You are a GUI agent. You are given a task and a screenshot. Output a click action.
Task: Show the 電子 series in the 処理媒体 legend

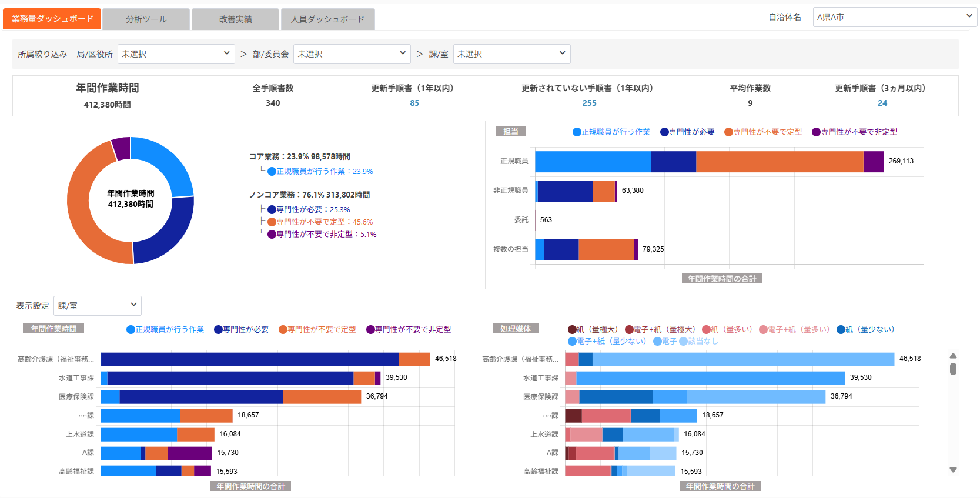pos(665,341)
